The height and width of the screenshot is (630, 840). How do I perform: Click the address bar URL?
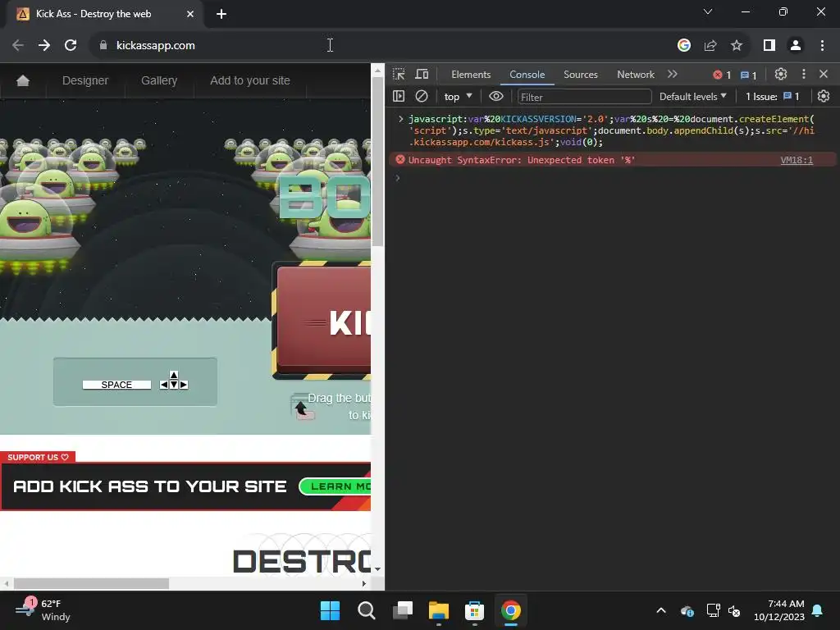(155, 46)
